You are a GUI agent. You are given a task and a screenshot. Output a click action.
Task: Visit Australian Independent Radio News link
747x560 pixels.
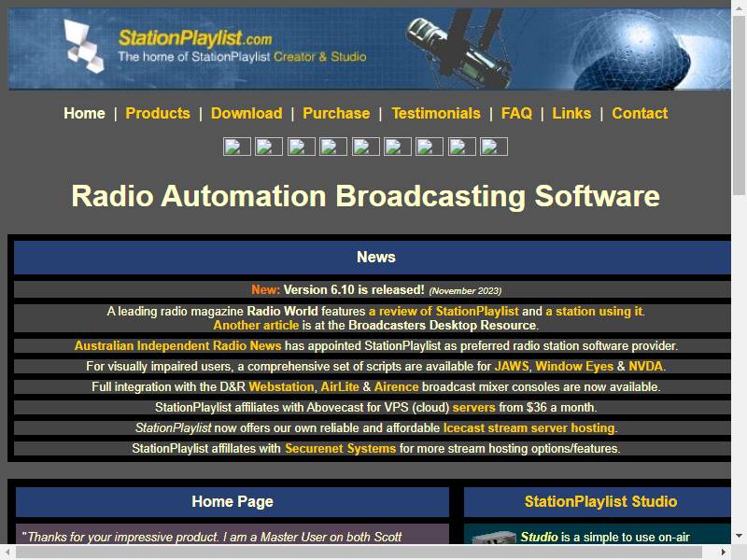pos(178,345)
